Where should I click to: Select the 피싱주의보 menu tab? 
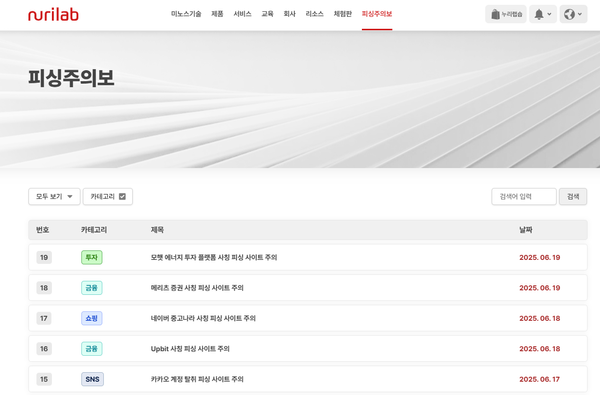click(x=377, y=14)
